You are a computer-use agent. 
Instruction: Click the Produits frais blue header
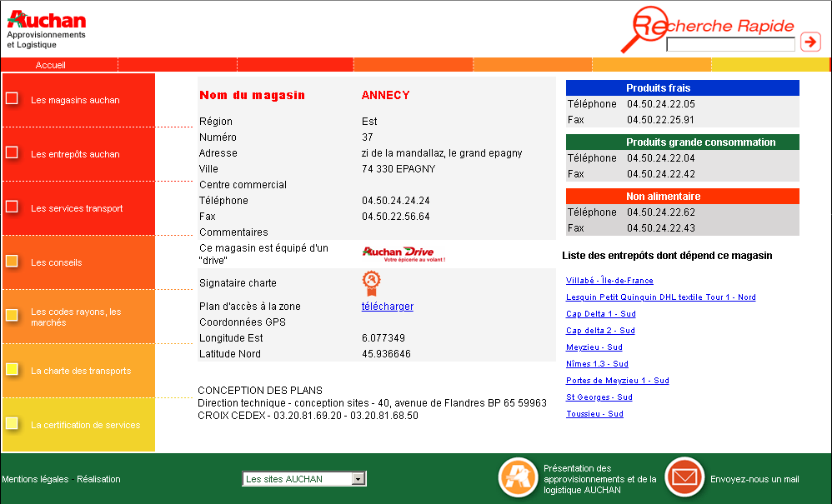tap(683, 88)
